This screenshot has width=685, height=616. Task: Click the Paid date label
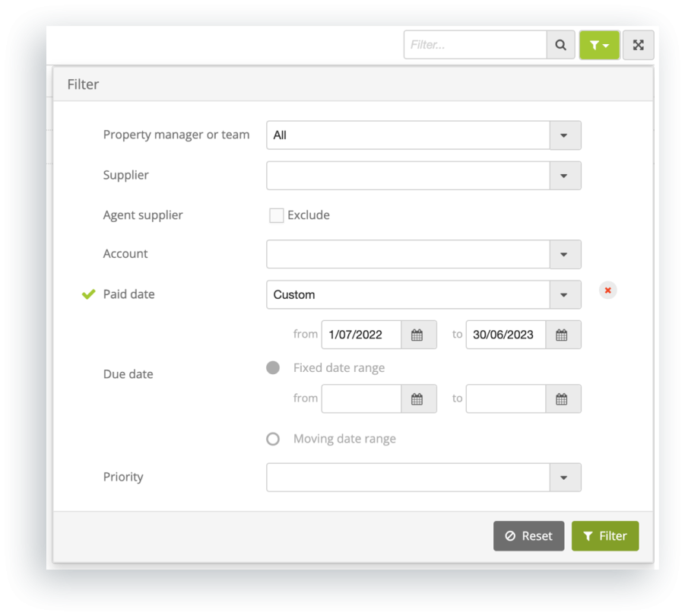(129, 294)
